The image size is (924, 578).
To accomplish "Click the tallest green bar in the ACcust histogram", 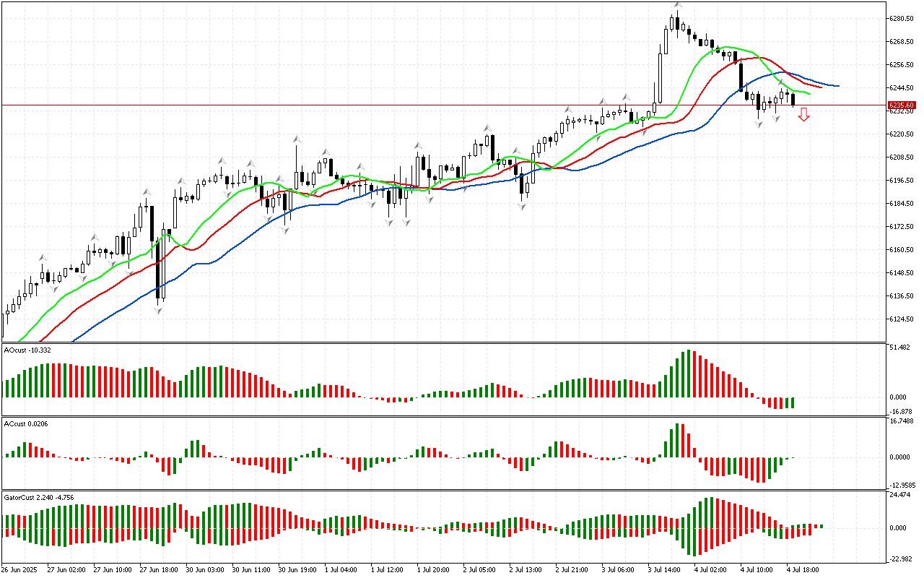I will [678, 440].
